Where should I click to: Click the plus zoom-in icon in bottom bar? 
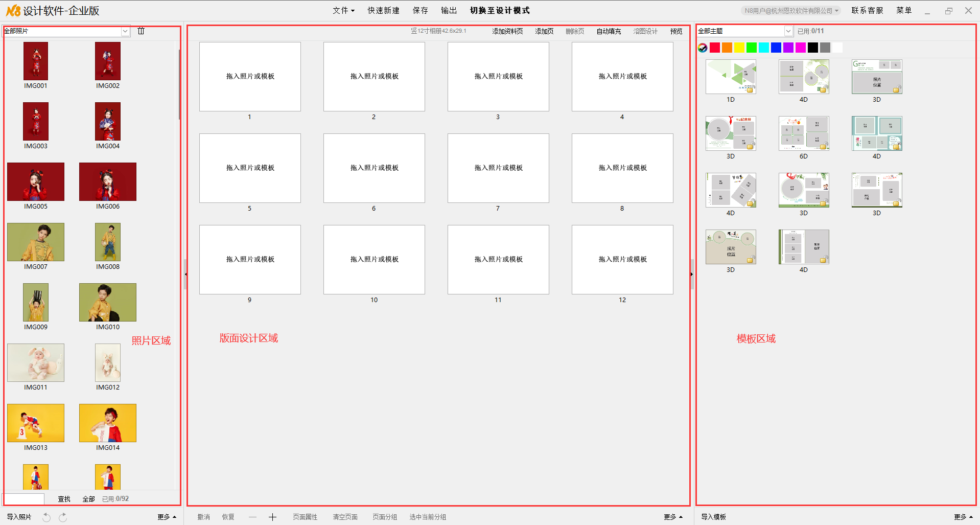pyautogui.click(x=273, y=517)
